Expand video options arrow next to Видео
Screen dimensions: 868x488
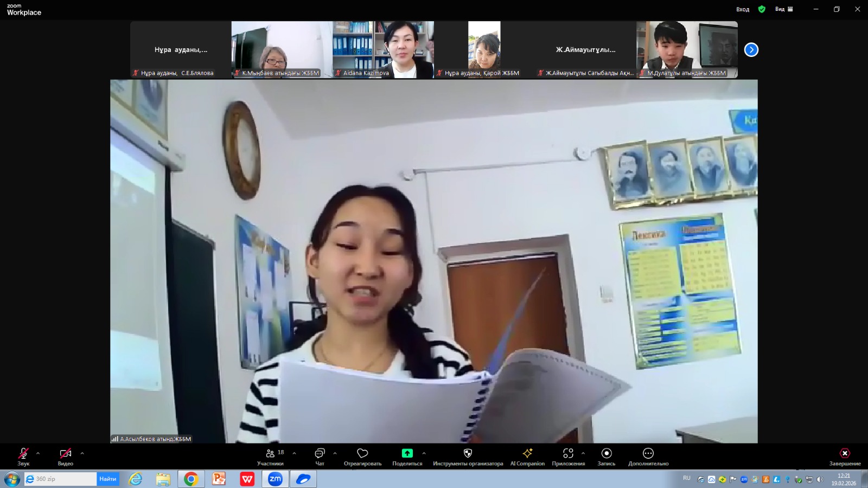pyautogui.click(x=82, y=453)
